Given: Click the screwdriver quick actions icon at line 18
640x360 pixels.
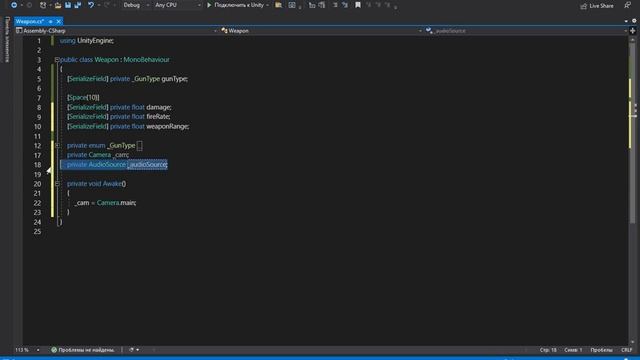Looking at the screenshot, I should pyautogui.click(x=49, y=170).
